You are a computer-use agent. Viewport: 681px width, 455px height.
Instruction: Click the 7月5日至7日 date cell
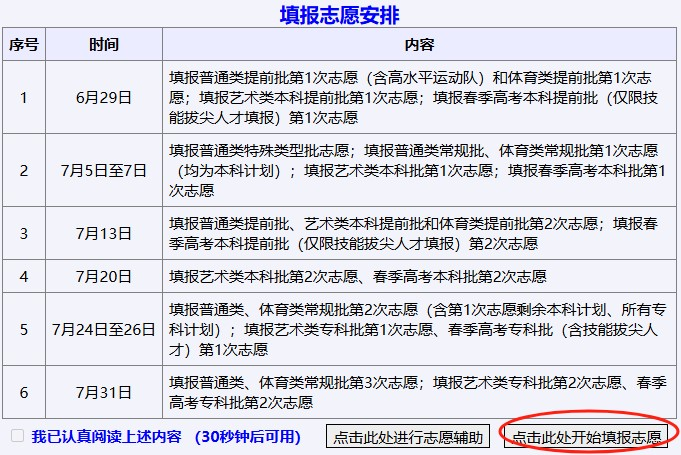tap(103, 169)
